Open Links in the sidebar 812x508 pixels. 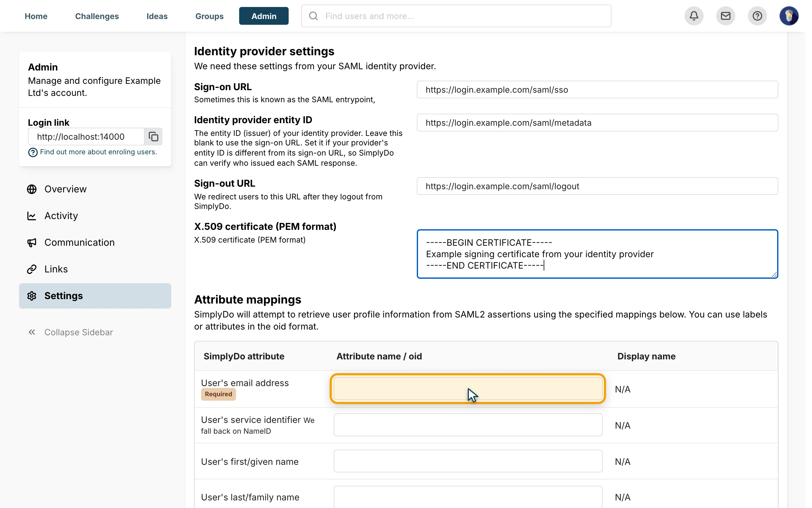coord(95,269)
